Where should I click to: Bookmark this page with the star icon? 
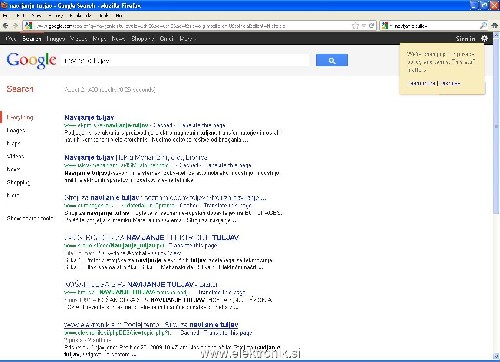click(355, 26)
